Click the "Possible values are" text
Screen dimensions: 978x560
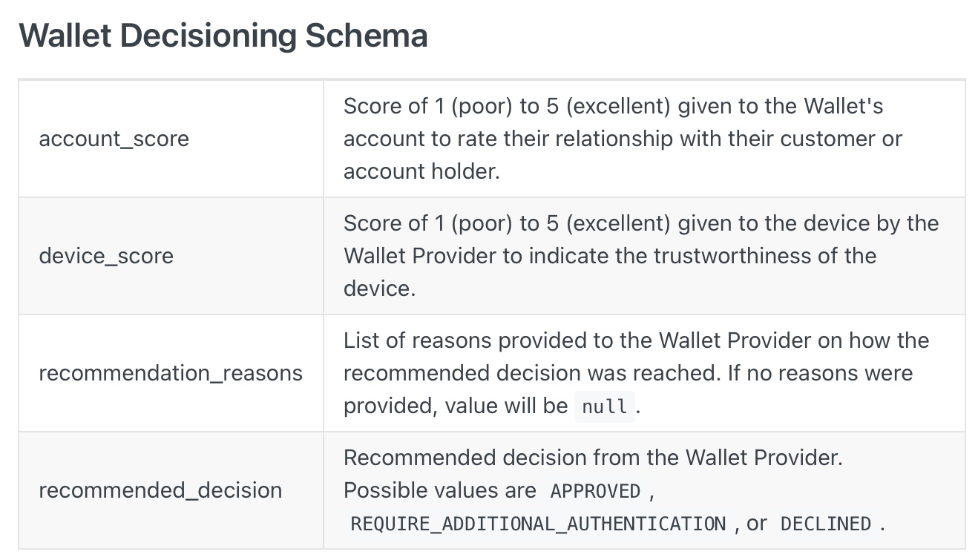point(439,490)
